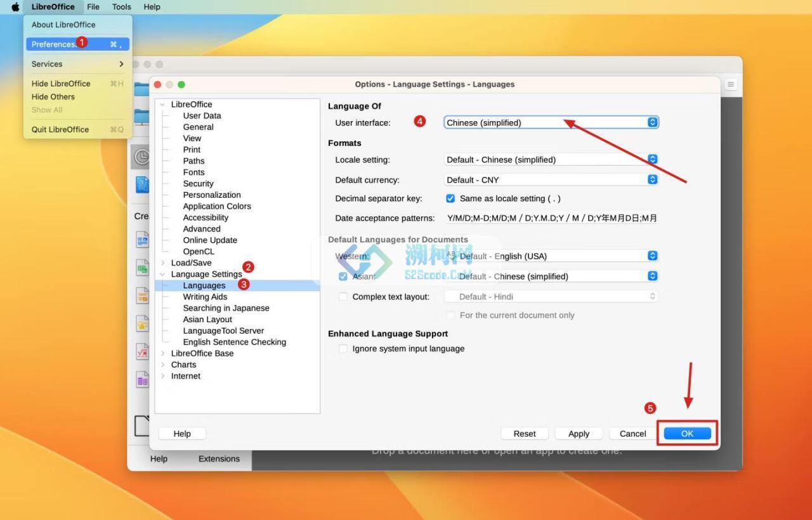This screenshot has height=520, width=812.
Task: Open the Help menu in menu bar
Action: [x=152, y=7]
